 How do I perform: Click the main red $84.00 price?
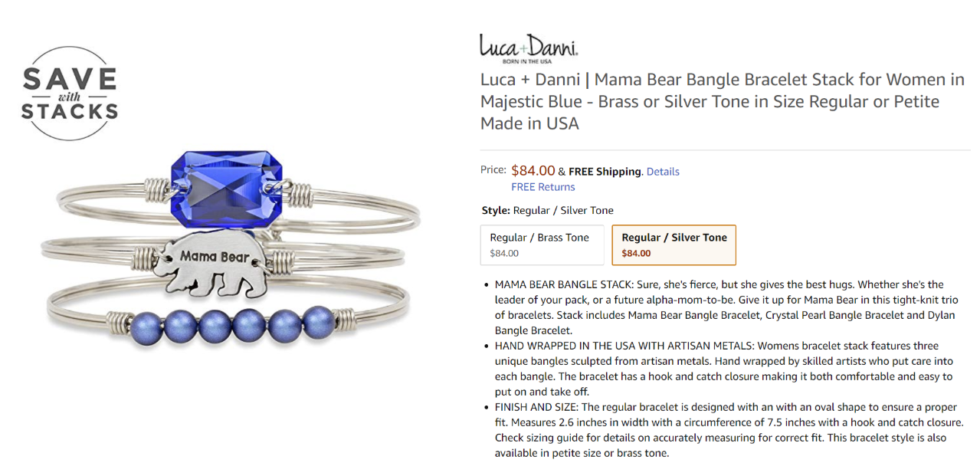533,170
